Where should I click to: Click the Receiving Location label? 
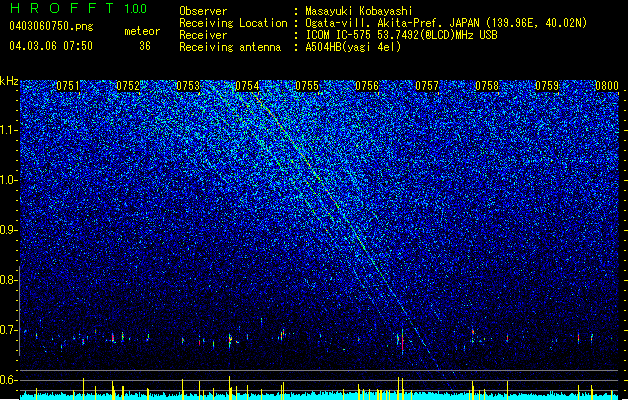(x=233, y=23)
